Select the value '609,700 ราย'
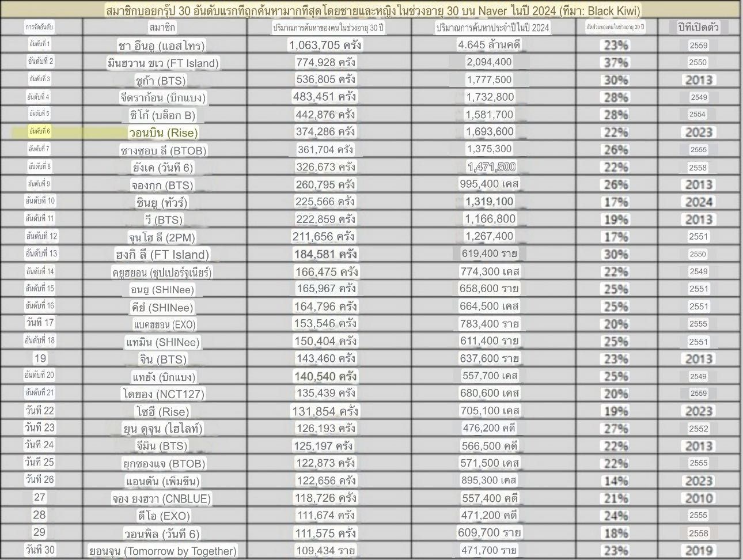Screen dimensions: 743x560 coord(490,533)
